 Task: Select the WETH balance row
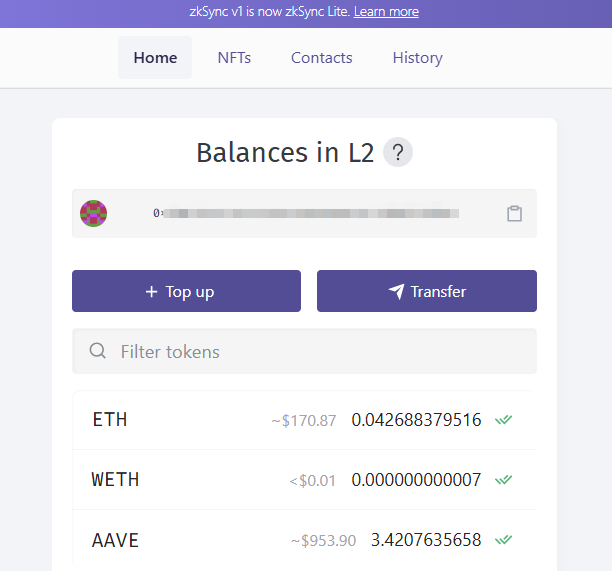pos(200,480)
